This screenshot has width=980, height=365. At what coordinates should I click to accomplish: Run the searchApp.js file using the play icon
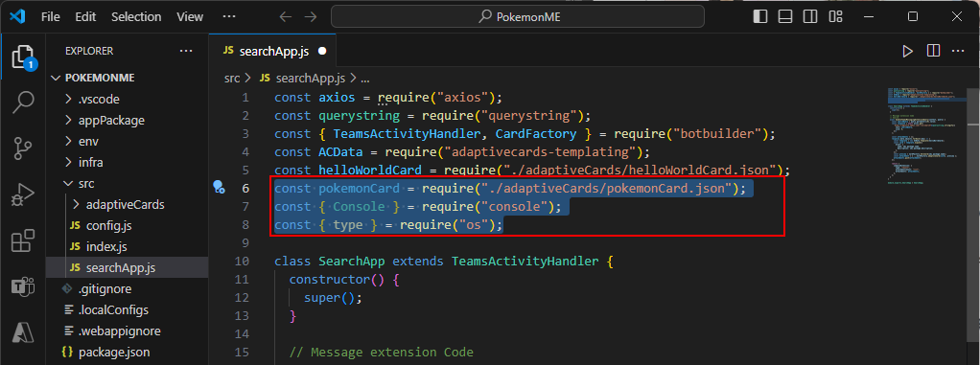click(x=907, y=51)
